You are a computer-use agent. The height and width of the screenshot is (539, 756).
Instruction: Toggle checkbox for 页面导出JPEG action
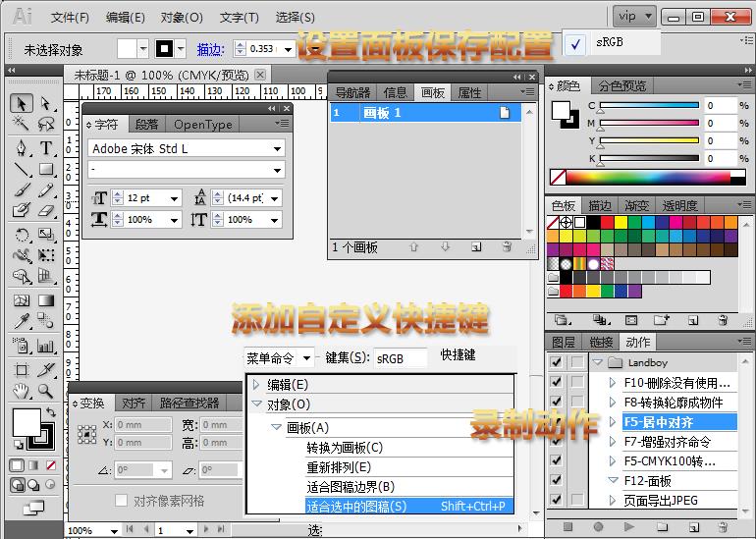click(x=556, y=500)
